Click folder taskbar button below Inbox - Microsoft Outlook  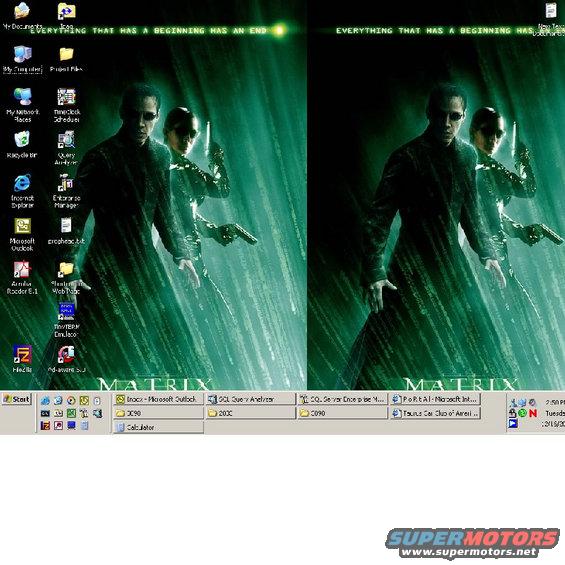coord(159,413)
